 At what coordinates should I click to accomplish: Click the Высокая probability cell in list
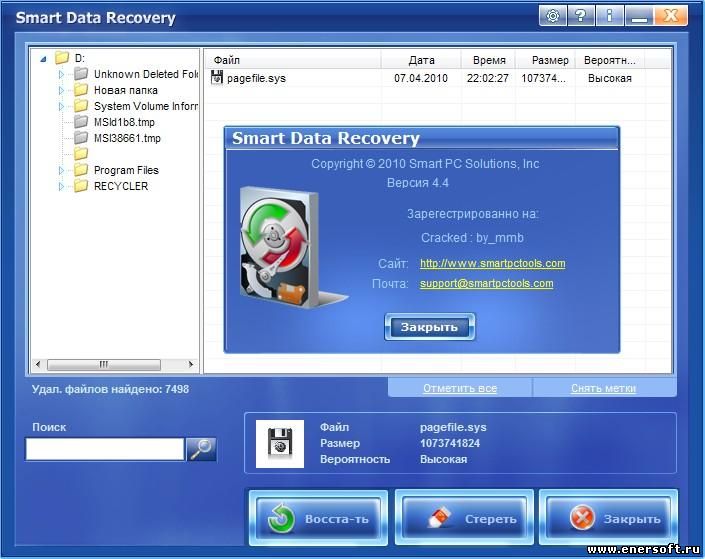click(x=610, y=78)
